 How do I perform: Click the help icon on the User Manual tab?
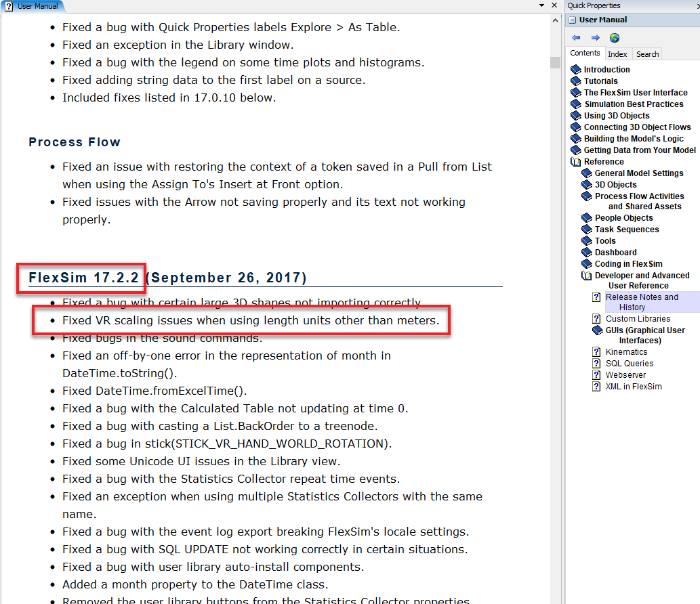9,5
